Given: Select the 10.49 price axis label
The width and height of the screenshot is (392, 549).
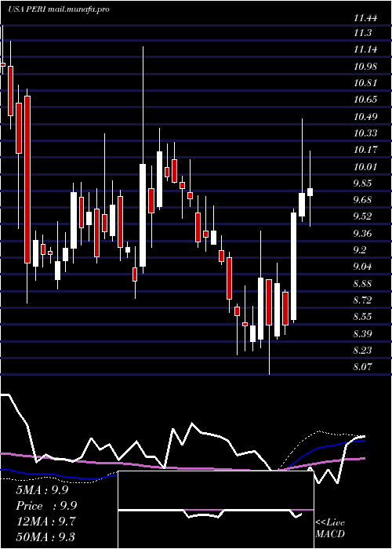Looking at the screenshot, I should click(x=365, y=117).
